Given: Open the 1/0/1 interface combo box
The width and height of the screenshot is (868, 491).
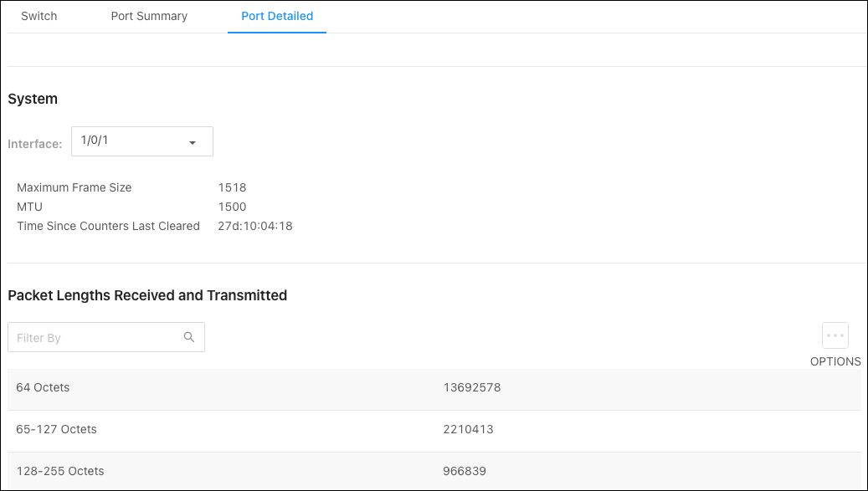Looking at the screenshot, I should pyautogui.click(x=142, y=141).
